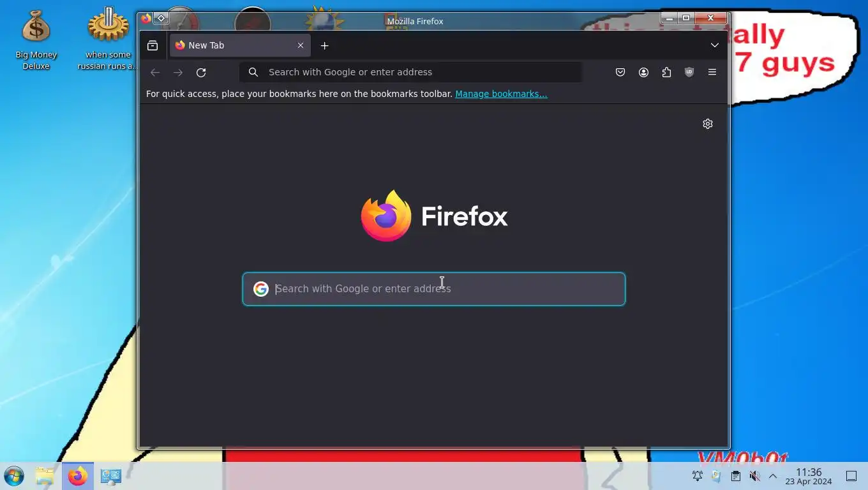Open the 11:36 clock calendar
The image size is (868, 490).
pos(809,476)
